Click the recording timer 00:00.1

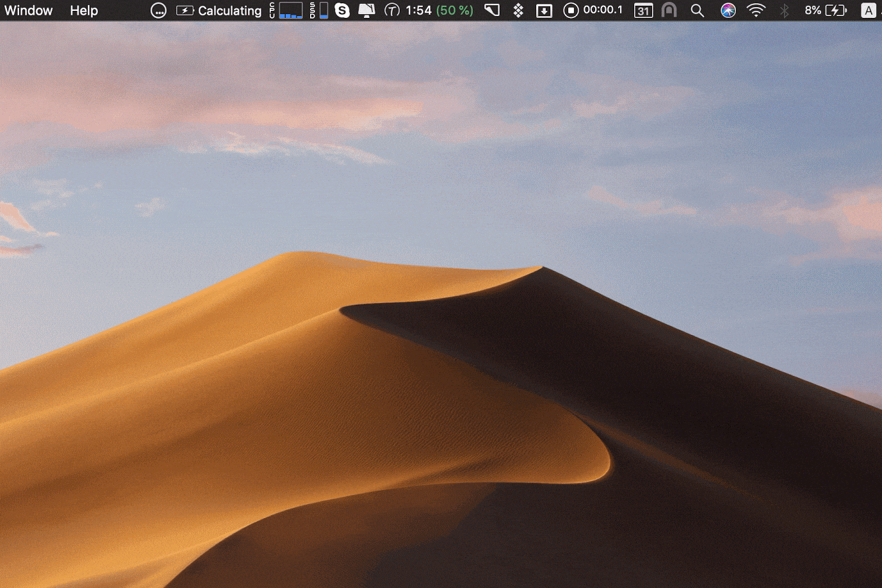pyautogui.click(x=603, y=10)
